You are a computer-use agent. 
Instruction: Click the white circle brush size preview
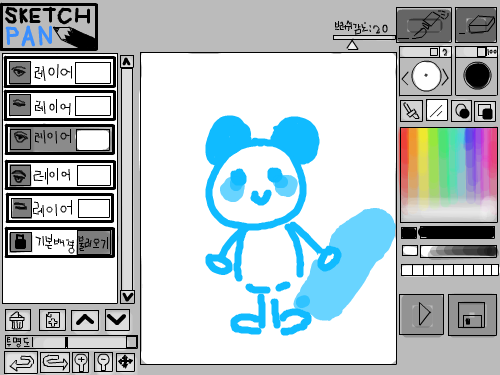(x=426, y=76)
